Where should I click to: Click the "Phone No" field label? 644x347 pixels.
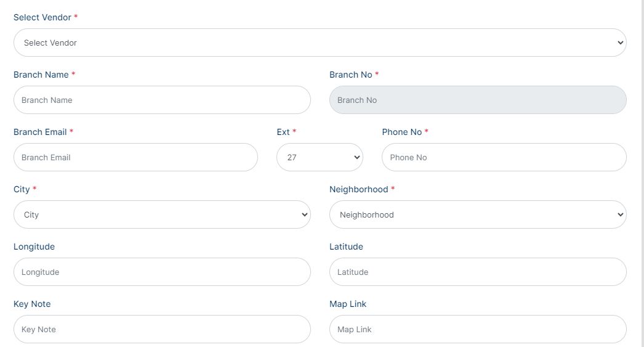401,132
